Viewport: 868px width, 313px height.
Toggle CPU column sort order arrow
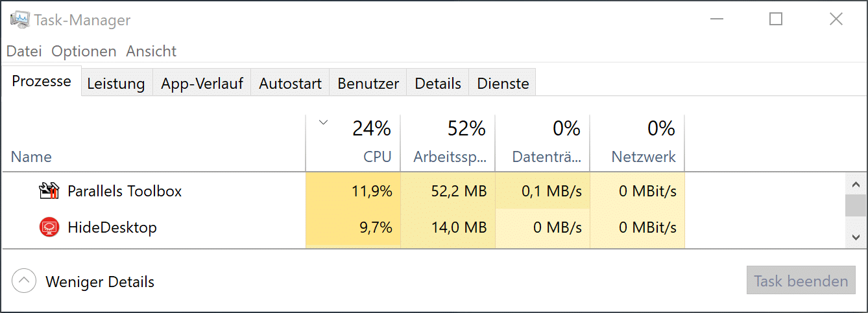click(324, 122)
